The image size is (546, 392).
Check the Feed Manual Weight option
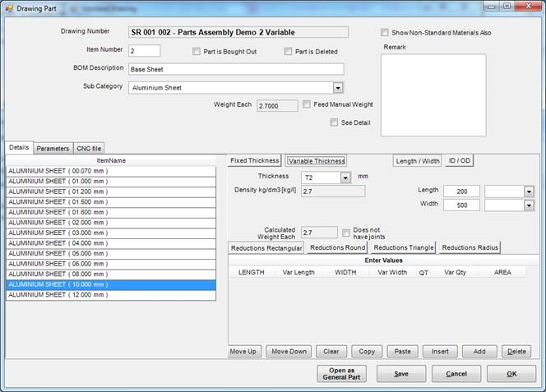(x=307, y=104)
